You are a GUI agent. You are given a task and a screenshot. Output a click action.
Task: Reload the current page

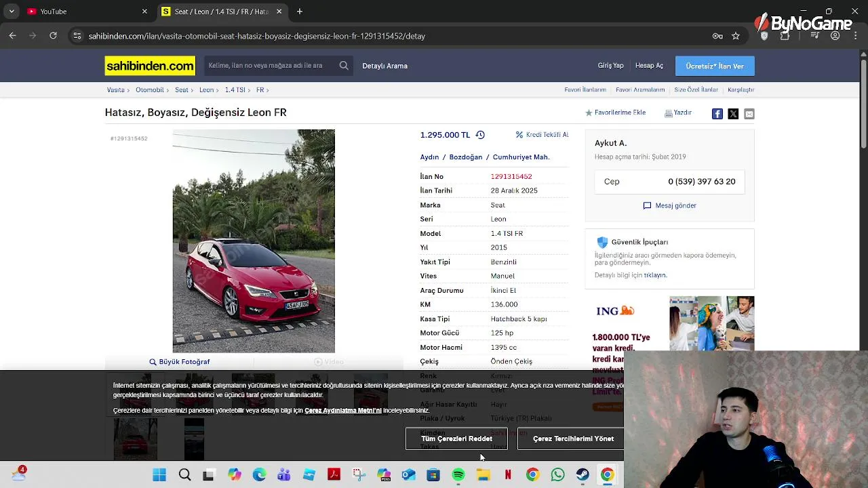53,36
